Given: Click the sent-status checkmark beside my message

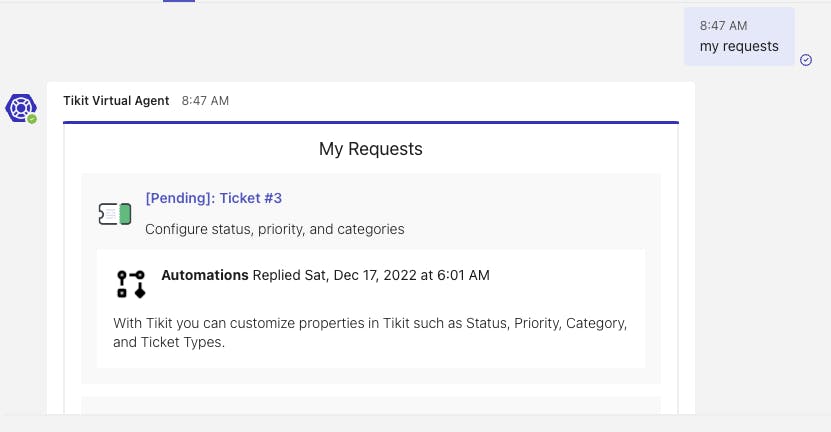Looking at the screenshot, I should (x=806, y=60).
